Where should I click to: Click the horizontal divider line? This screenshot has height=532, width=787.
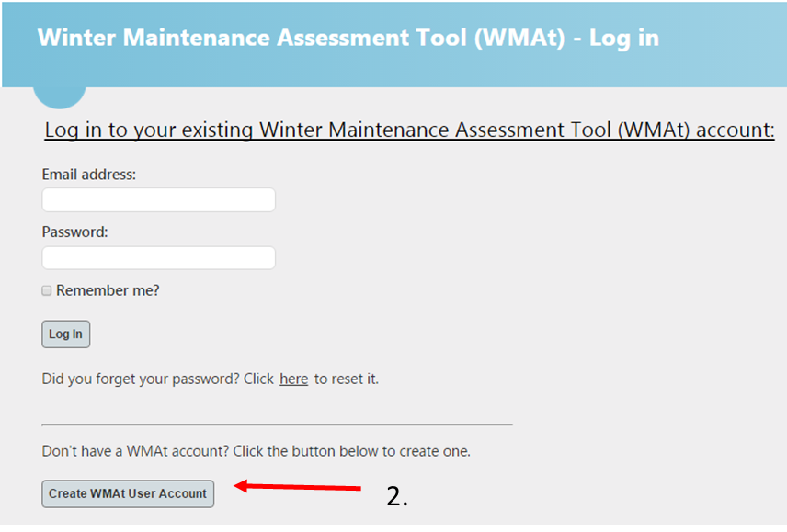(277, 424)
